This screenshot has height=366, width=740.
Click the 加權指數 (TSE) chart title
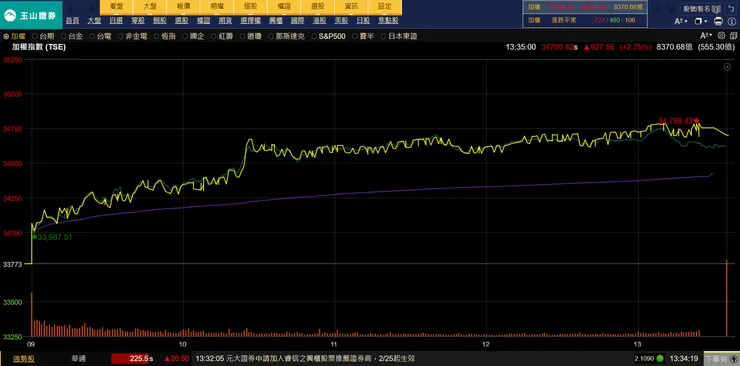[39, 47]
